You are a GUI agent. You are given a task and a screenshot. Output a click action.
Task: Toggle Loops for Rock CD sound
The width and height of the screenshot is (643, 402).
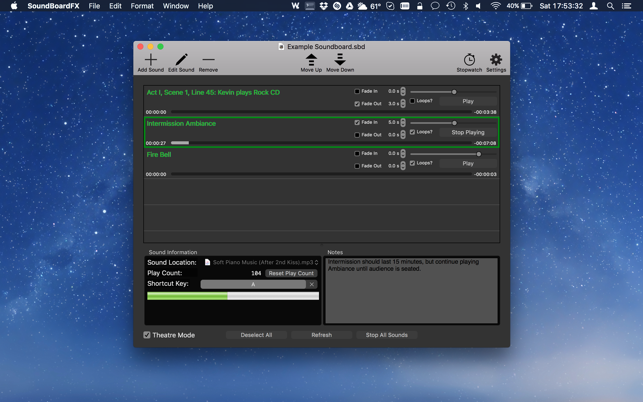(413, 101)
